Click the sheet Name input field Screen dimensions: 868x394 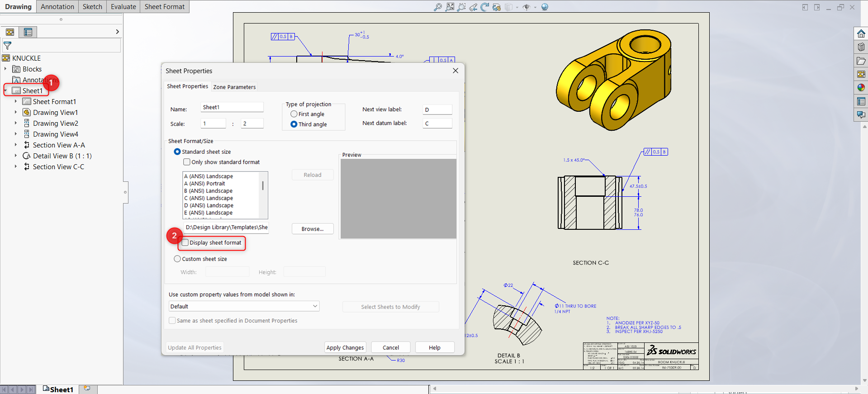(232, 107)
